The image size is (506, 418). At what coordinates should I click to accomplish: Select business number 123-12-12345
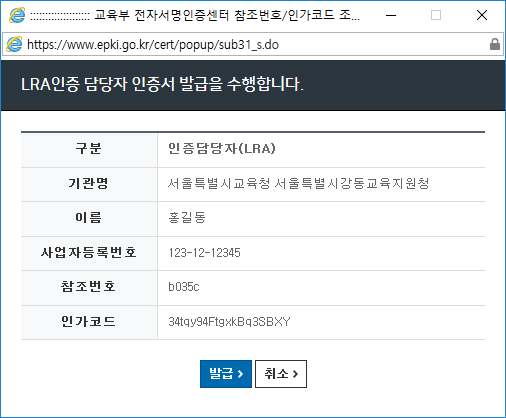click(204, 252)
